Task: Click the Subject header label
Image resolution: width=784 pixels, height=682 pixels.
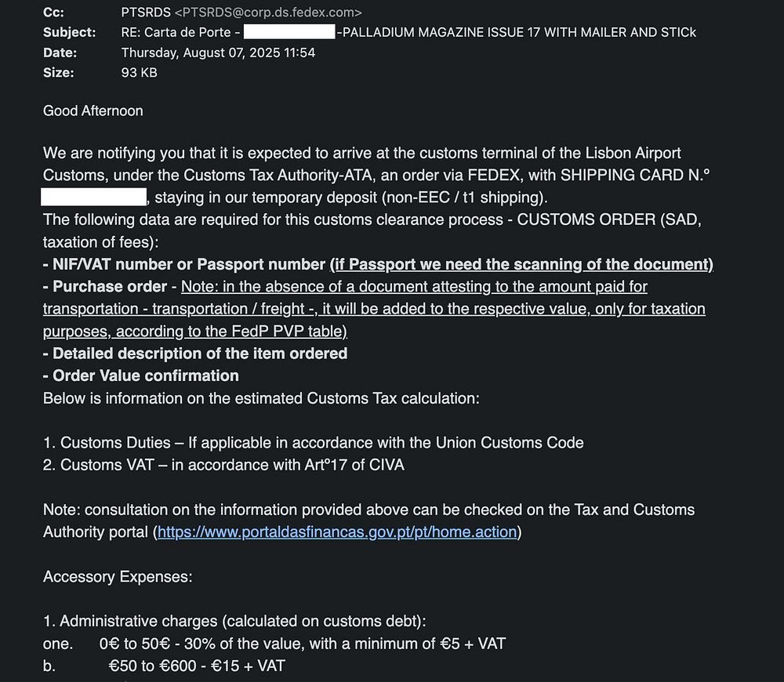Action: [x=69, y=33]
